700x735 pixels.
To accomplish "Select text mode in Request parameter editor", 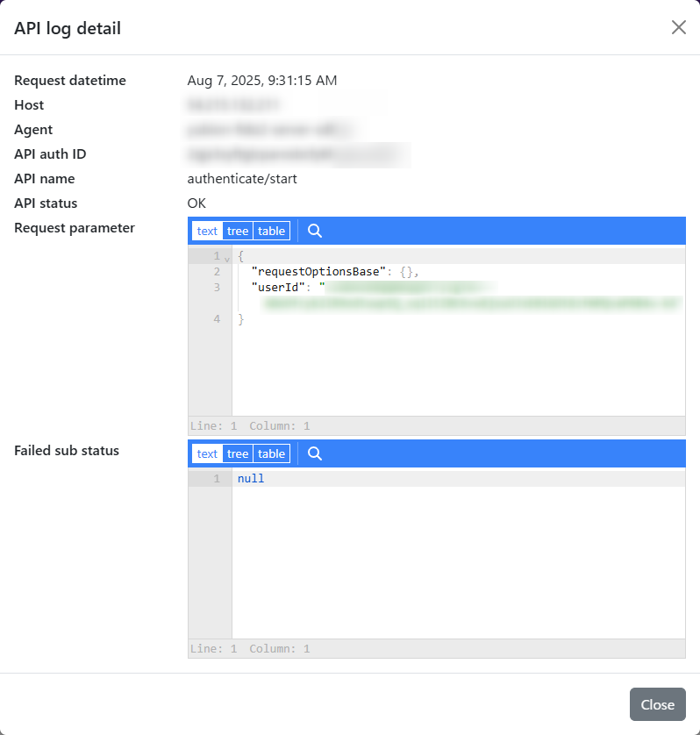I will coord(207,231).
